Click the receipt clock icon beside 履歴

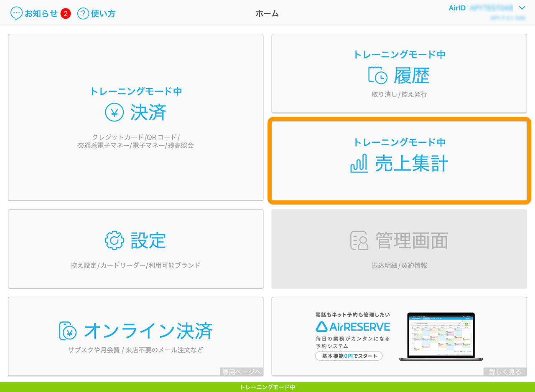377,76
